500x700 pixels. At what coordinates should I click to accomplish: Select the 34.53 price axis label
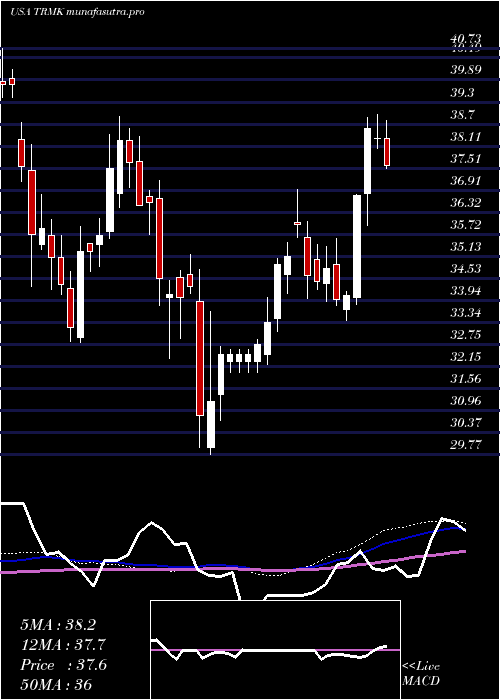(x=466, y=269)
